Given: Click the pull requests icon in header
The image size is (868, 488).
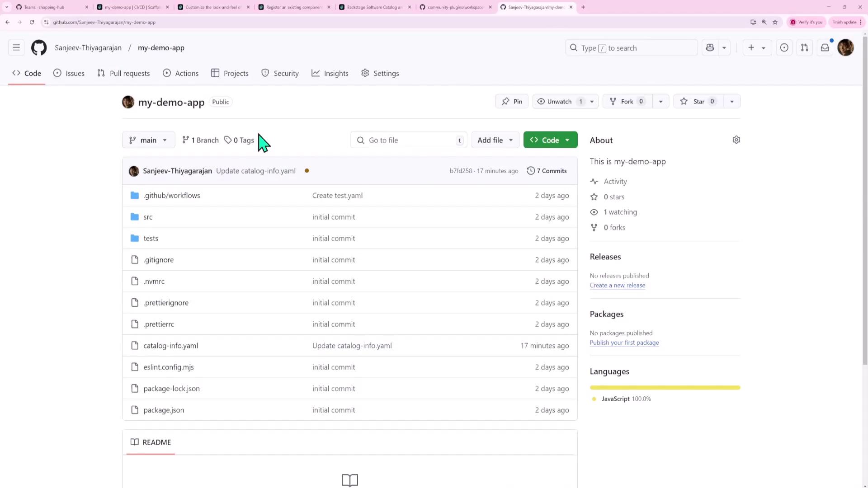Looking at the screenshot, I should 804,47.
